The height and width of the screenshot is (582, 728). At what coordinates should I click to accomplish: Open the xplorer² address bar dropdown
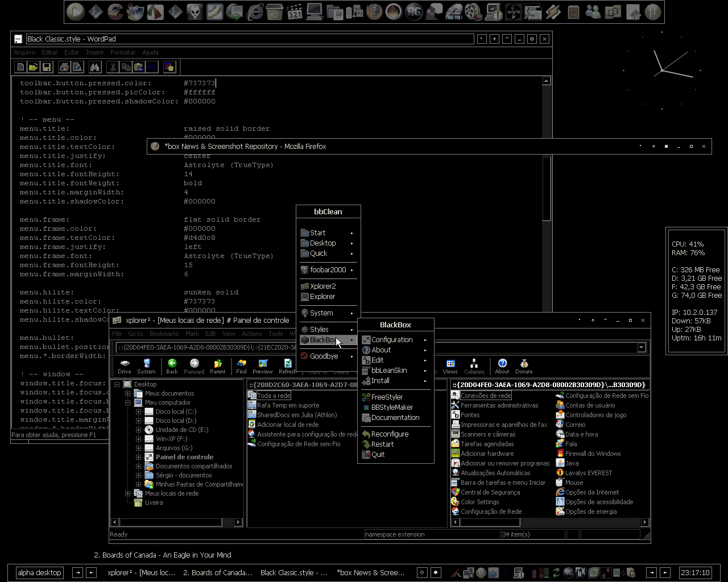642,347
